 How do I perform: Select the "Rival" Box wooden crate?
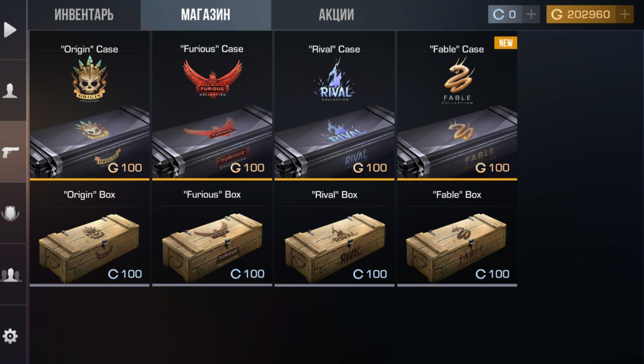(334, 234)
